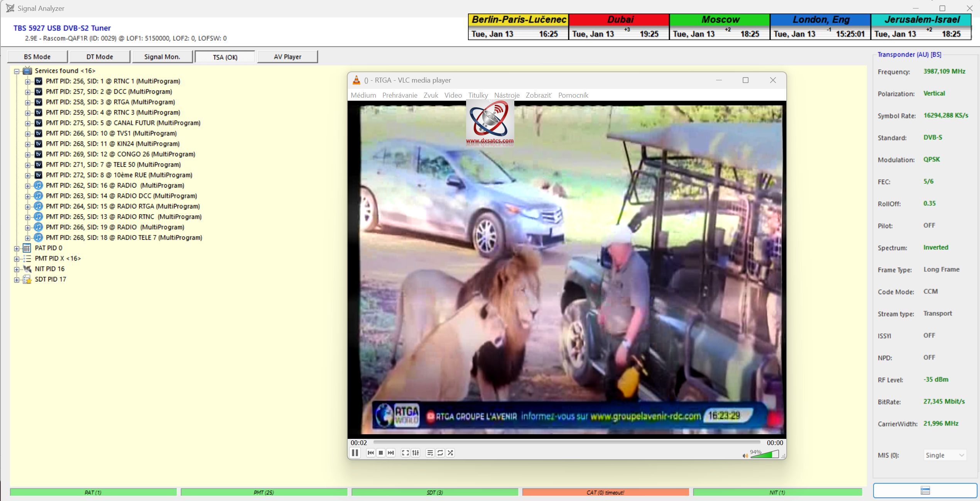Expand the SDT PID 17 node

(17, 279)
